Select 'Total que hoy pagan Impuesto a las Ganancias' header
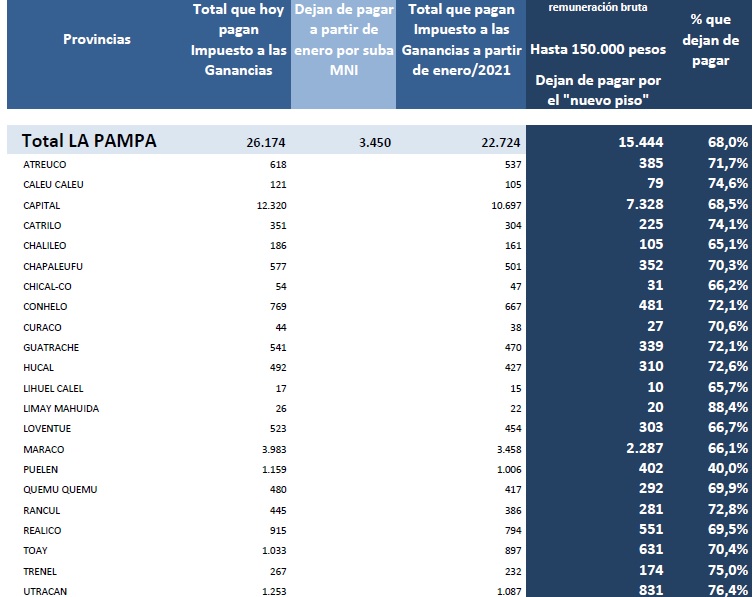Image resolution: width=755 pixels, height=597 pixels. click(x=238, y=40)
